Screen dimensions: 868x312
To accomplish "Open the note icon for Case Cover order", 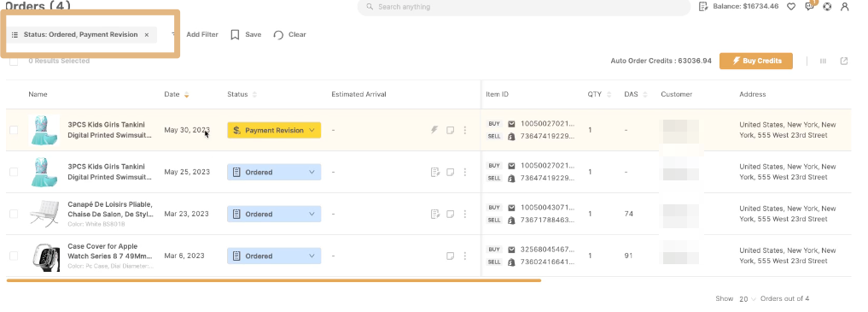I will pos(451,256).
